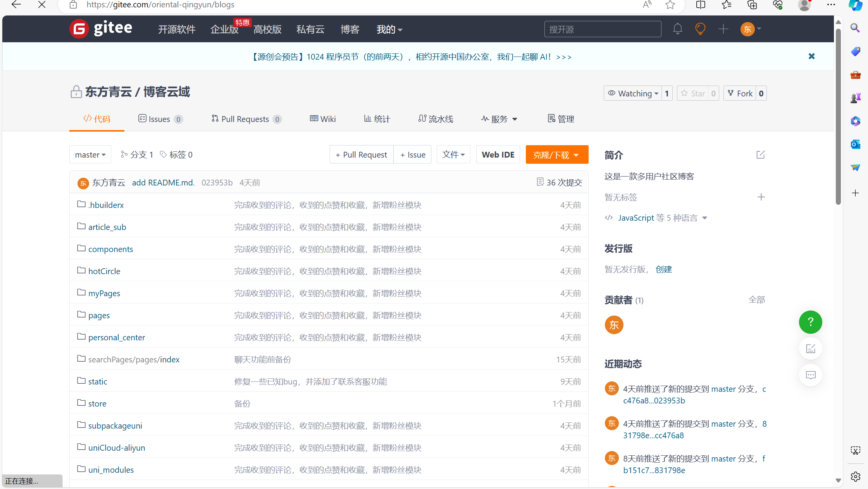Viewport: 868px width, 489px height.
Task: Click the floating feedback edit icon
Action: pyautogui.click(x=810, y=349)
